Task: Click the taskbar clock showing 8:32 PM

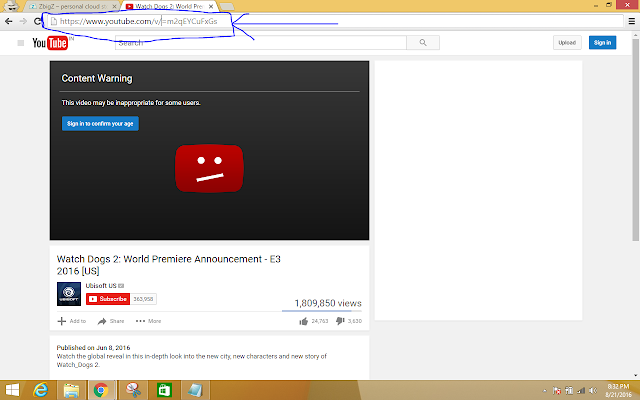Action: (x=618, y=391)
